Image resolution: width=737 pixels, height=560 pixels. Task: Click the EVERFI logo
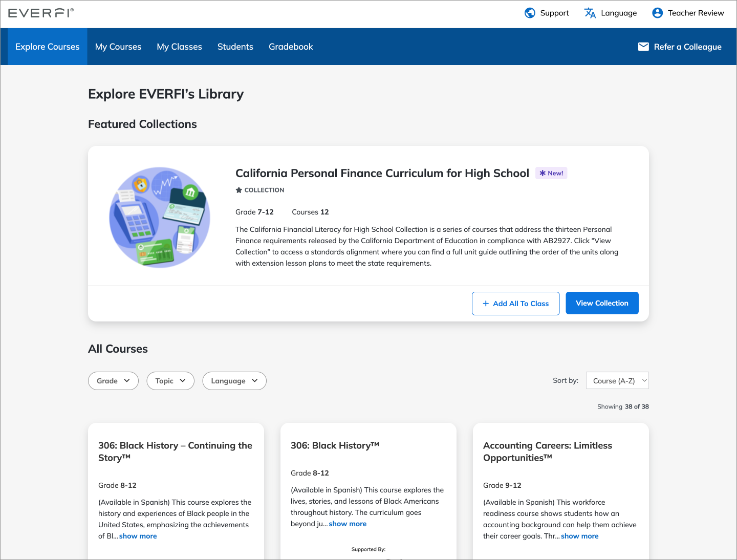tap(41, 13)
